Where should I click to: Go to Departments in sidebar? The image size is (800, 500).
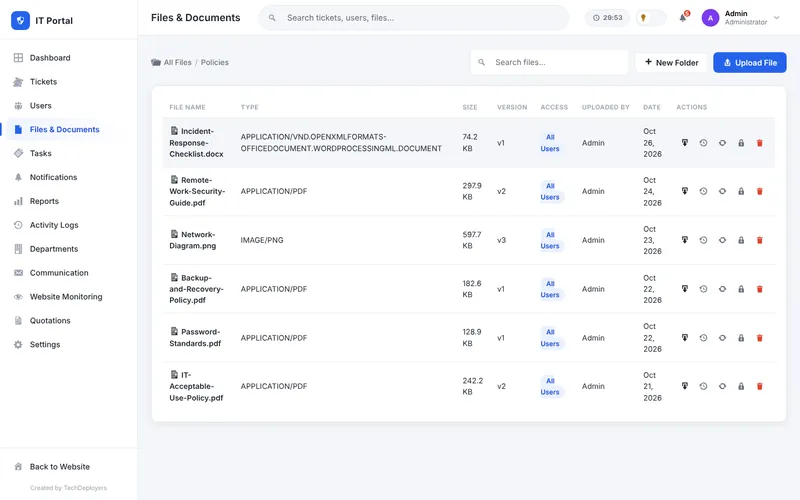point(68,249)
